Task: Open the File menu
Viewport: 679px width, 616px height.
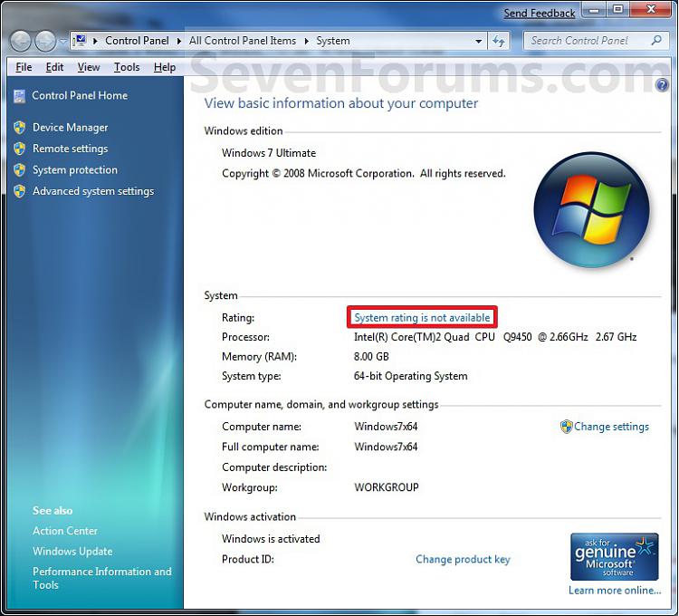Action: click(24, 67)
